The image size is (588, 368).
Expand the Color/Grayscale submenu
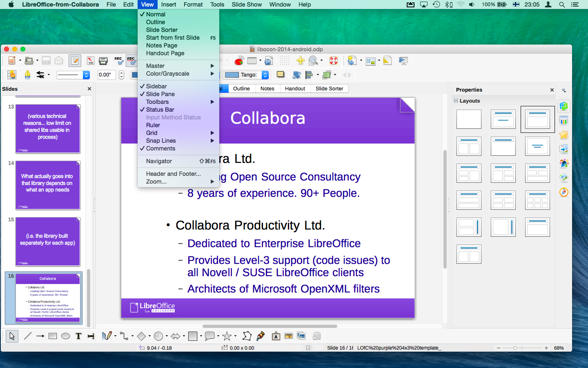[x=178, y=74]
